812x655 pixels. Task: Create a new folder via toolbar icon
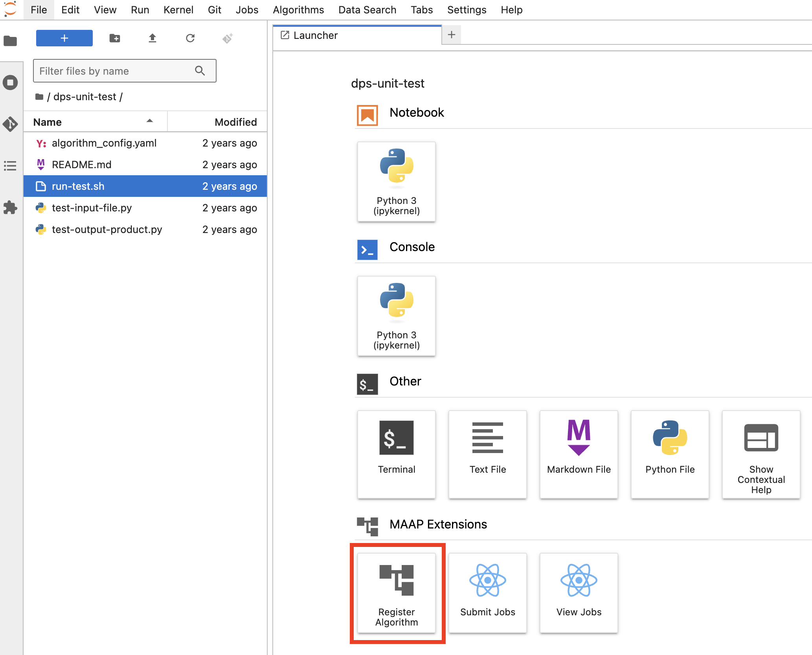115,38
